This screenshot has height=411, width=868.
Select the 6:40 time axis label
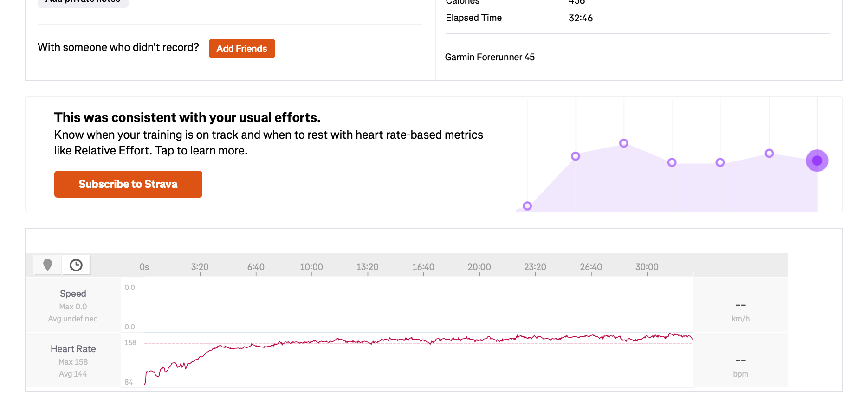tap(256, 267)
